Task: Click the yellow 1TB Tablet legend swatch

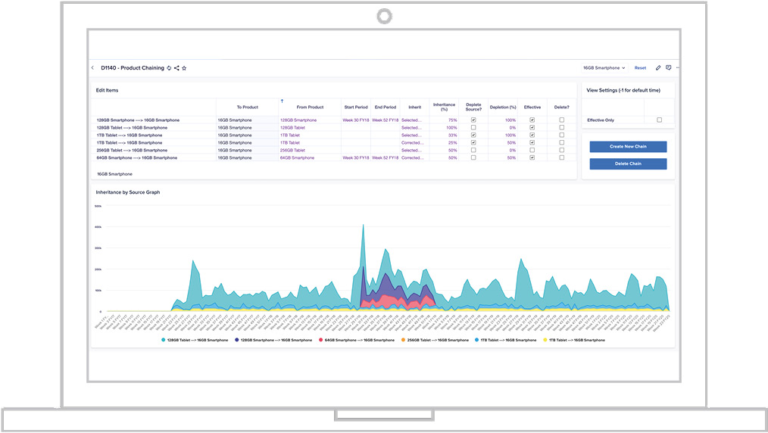Action: pyautogui.click(x=545, y=340)
